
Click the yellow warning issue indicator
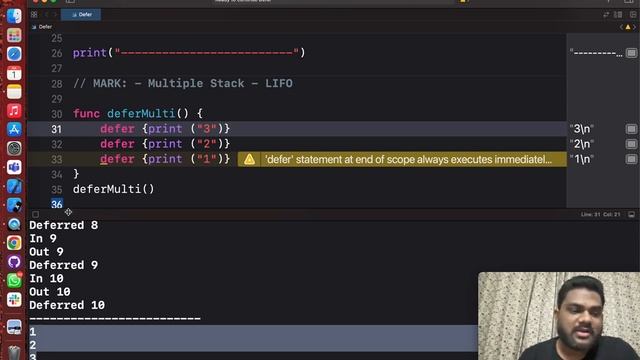(x=628, y=27)
